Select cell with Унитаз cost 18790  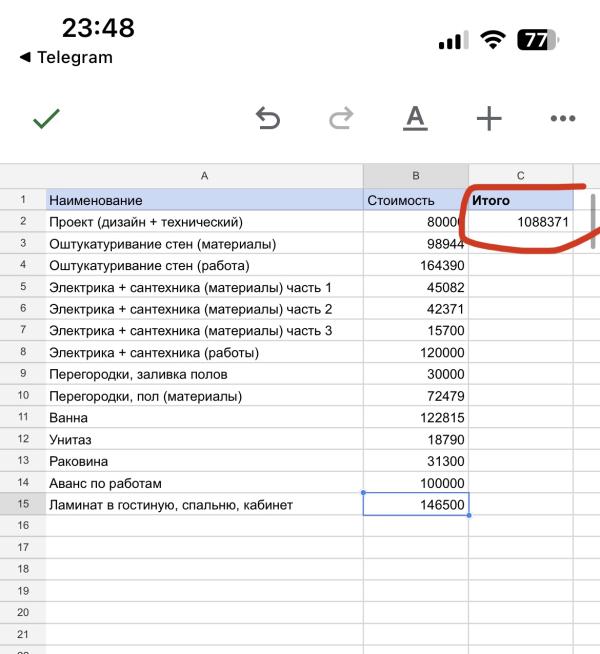pyautogui.click(x=415, y=440)
